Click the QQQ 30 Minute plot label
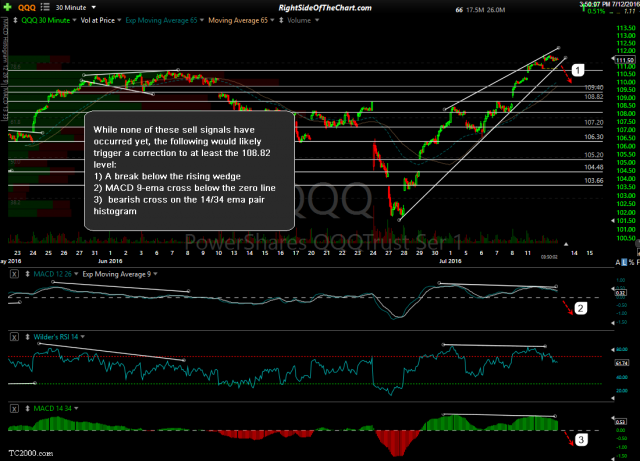Image resolution: width=640 pixels, height=461 pixels. coord(46,20)
